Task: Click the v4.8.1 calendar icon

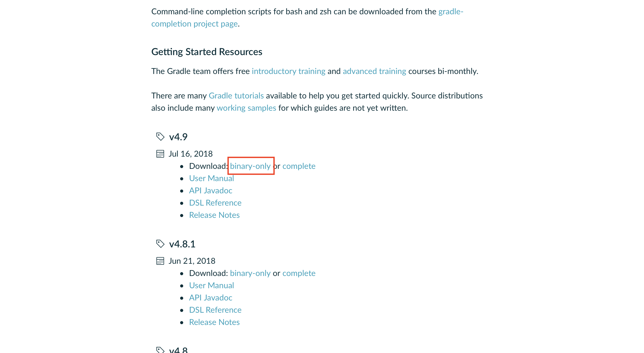Action: click(160, 260)
